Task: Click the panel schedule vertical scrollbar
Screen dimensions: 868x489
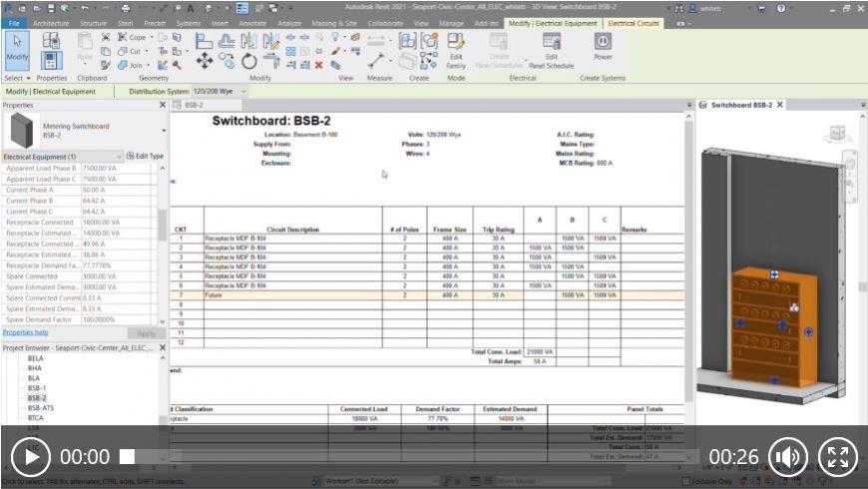Action: [x=689, y=258]
